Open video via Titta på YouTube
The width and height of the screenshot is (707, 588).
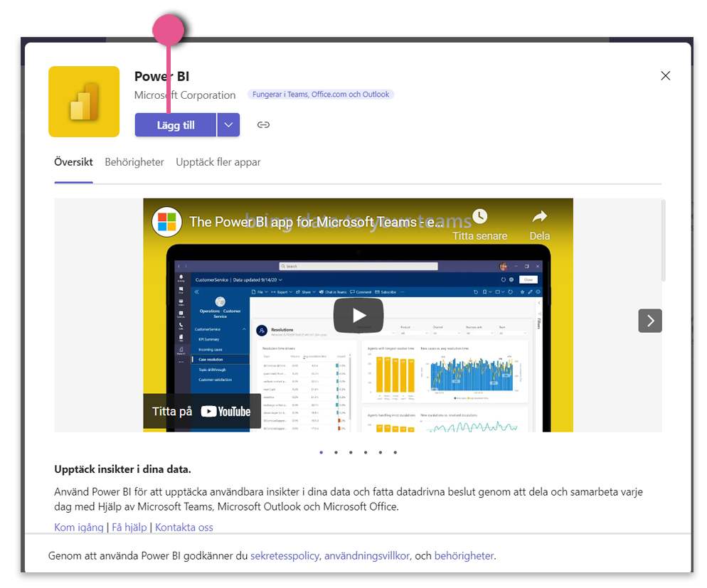[201, 412]
